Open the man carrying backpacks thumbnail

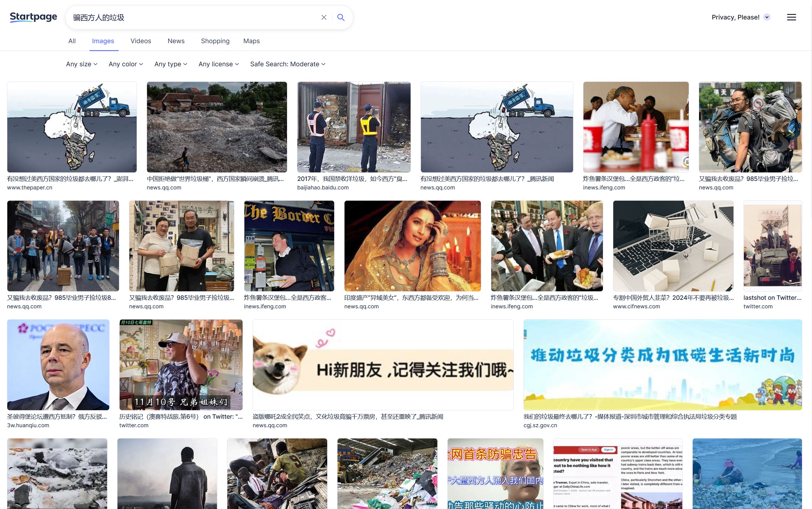[750, 127]
